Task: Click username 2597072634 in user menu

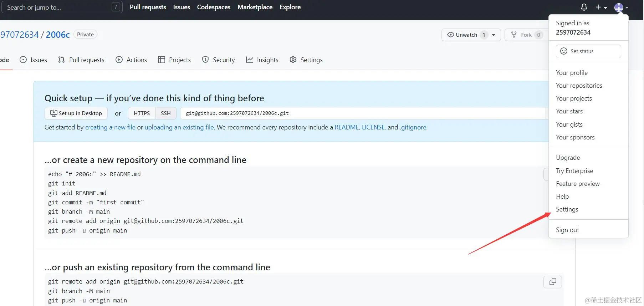Action: pos(573,32)
